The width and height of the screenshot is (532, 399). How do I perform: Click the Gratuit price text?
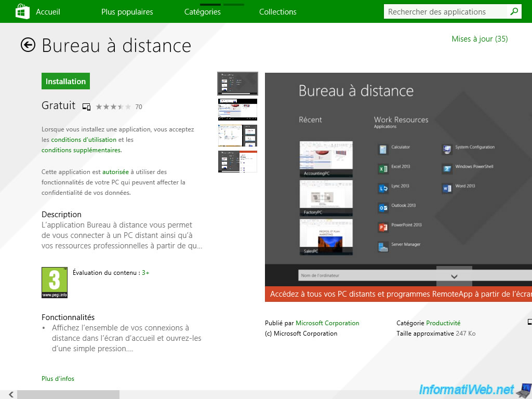[x=58, y=105]
